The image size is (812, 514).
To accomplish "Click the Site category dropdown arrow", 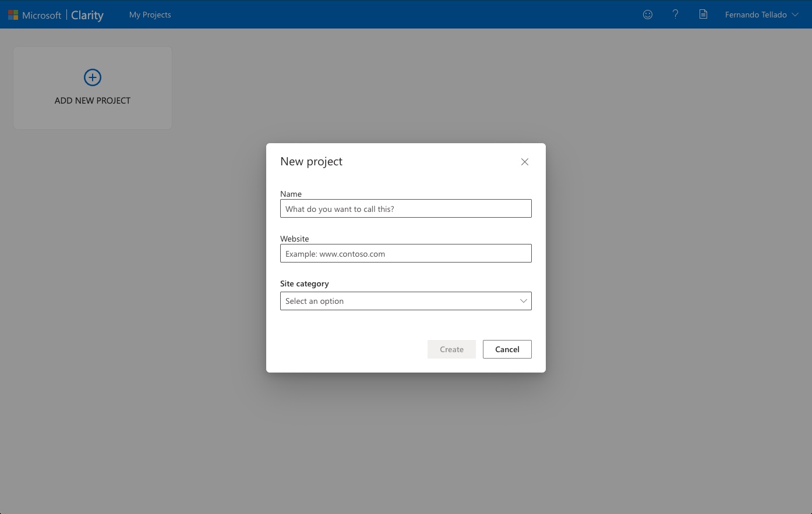I will (523, 301).
